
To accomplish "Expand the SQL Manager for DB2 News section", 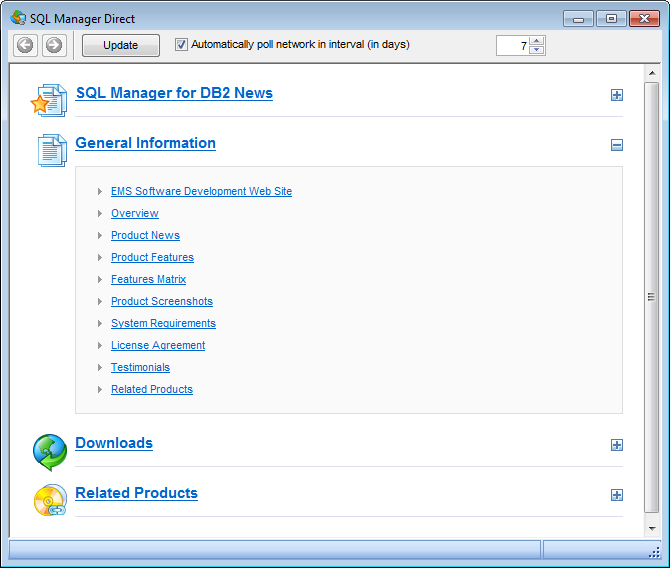I will (617, 95).
